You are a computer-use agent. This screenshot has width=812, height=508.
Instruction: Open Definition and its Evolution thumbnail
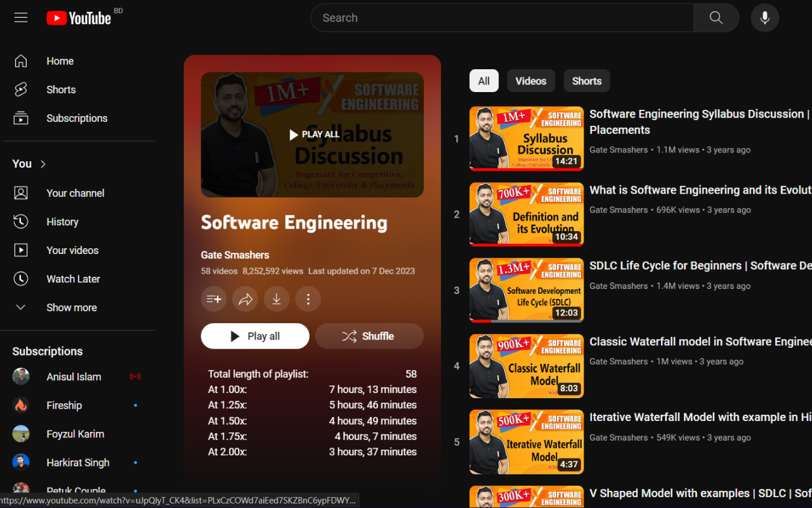(527, 214)
